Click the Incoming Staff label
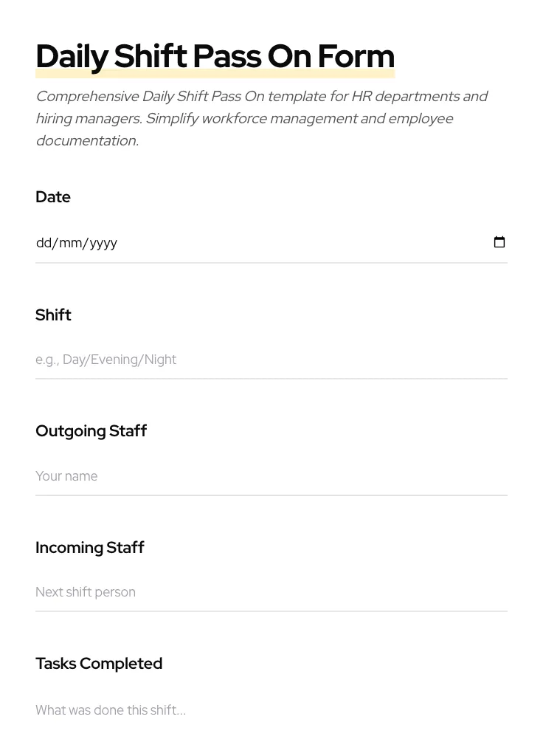The width and height of the screenshot is (543, 756). (89, 548)
